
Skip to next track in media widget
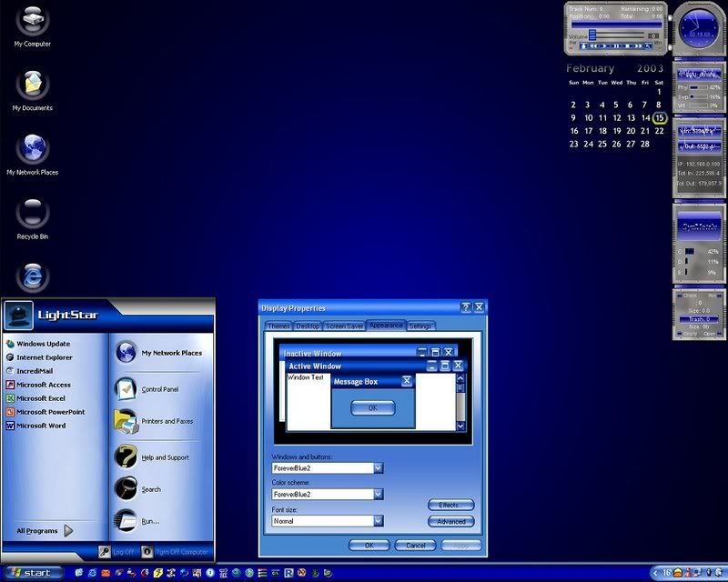(639, 46)
